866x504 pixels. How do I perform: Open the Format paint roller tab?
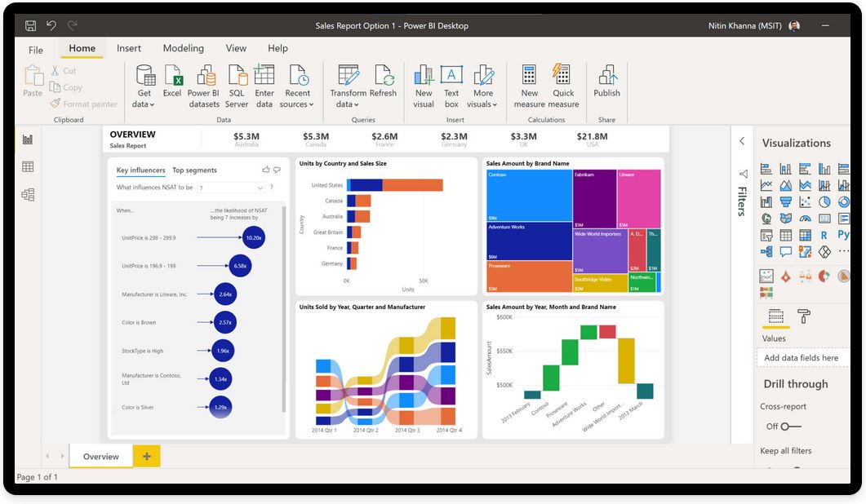pos(804,316)
